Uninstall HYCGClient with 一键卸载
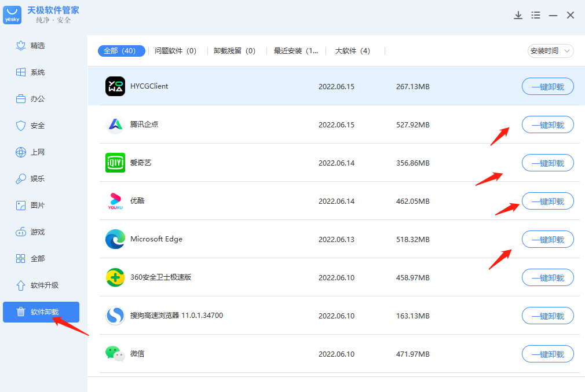This screenshot has height=392, width=585. tap(548, 86)
